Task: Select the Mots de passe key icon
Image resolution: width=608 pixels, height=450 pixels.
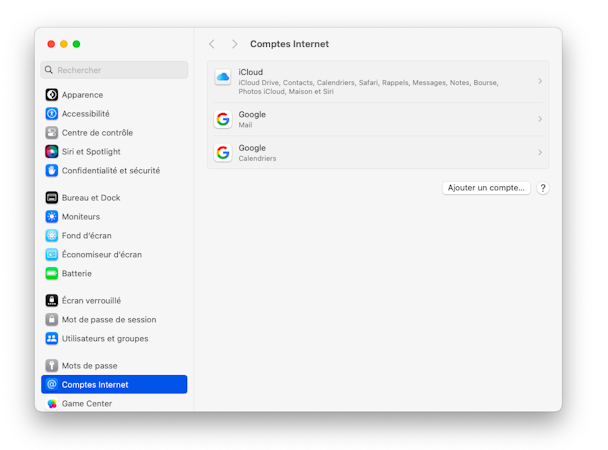Action: click(x=52, y=366)
